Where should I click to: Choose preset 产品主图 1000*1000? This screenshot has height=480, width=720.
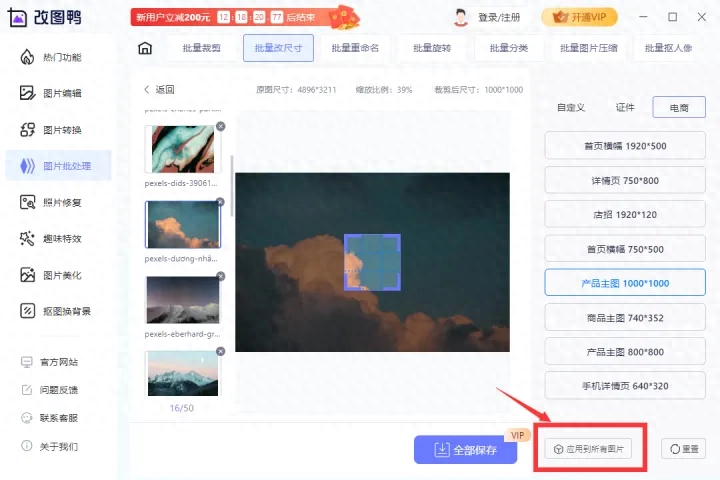pyautogui.click(x=625, y=283)
